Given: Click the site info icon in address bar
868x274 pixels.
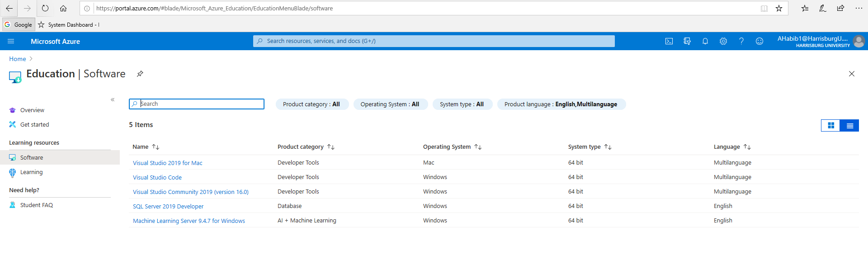Looking at the screenshot, I should tap(87, 8).
